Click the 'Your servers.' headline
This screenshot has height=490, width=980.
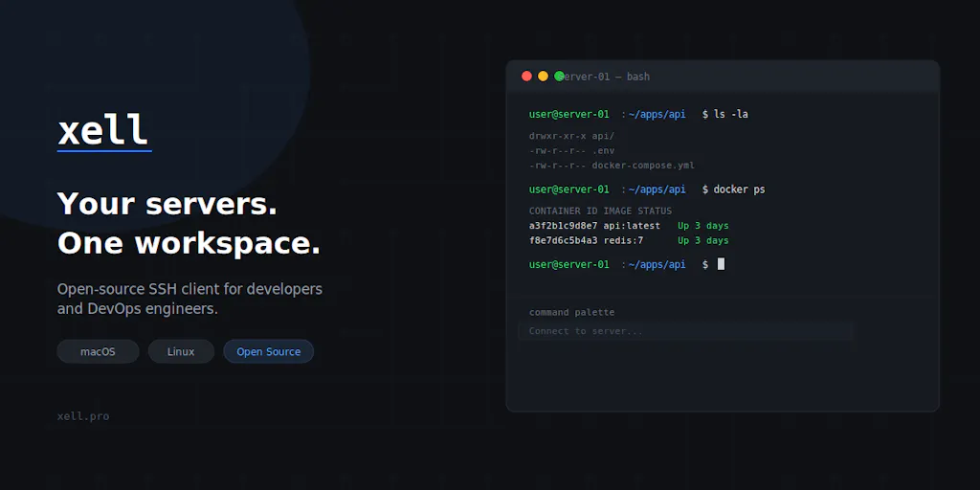click(167, 204)
